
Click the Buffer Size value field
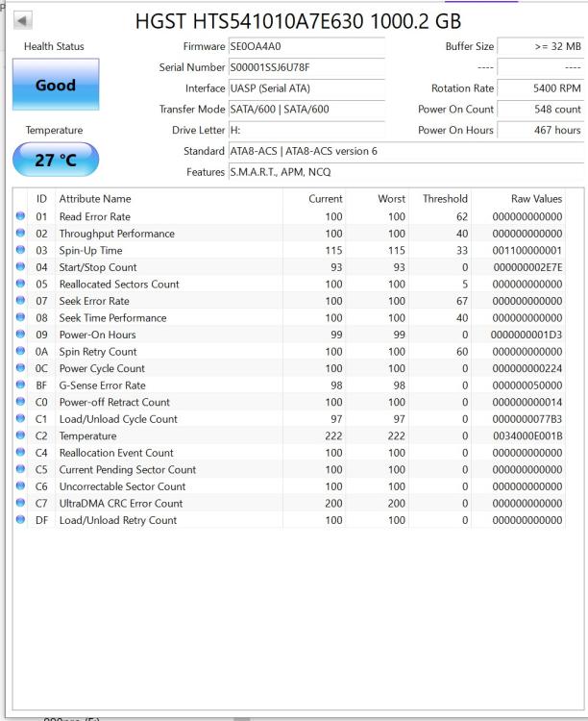click(541, 46)
